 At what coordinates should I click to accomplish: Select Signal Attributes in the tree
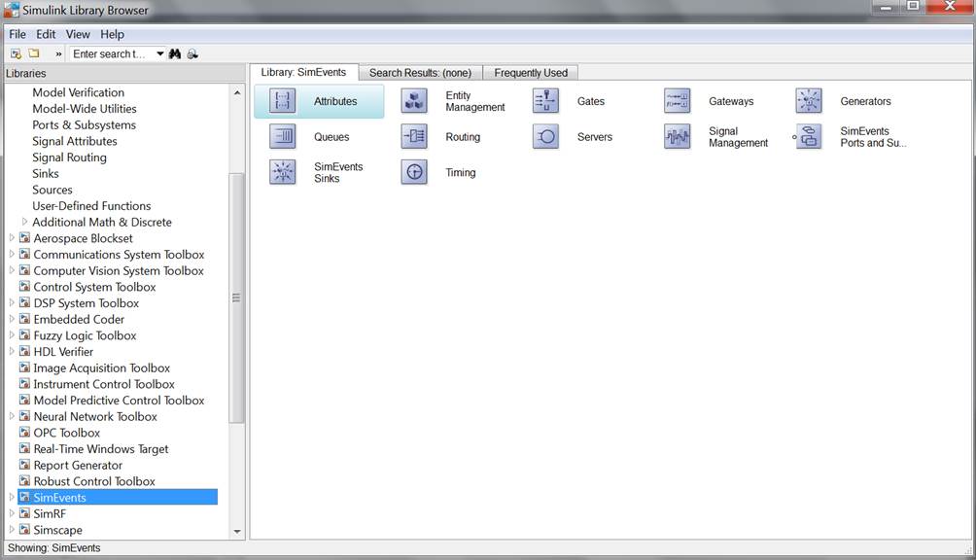[75, 141]
